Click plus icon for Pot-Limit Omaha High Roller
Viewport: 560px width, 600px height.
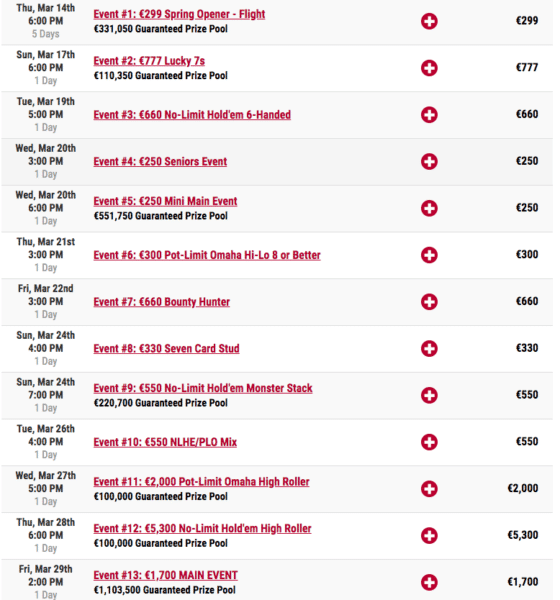[x=429, y=489]
